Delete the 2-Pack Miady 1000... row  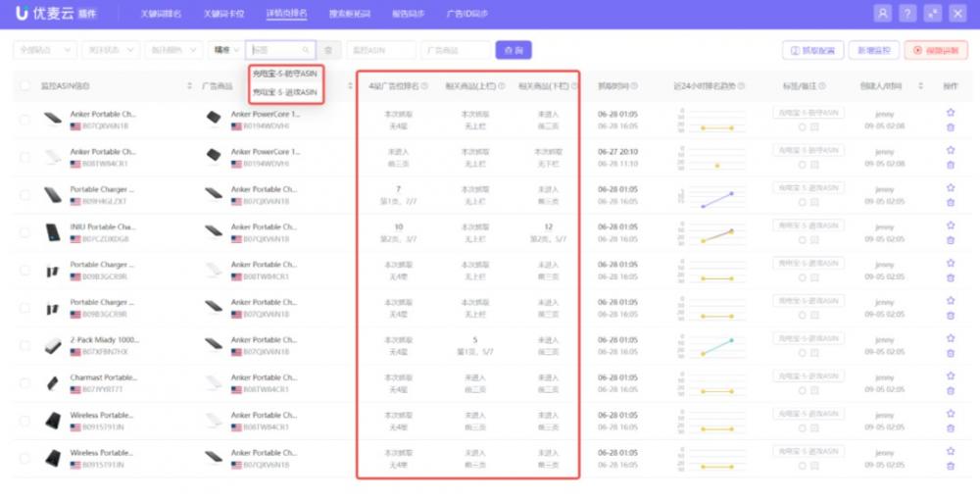coord(951,353)
